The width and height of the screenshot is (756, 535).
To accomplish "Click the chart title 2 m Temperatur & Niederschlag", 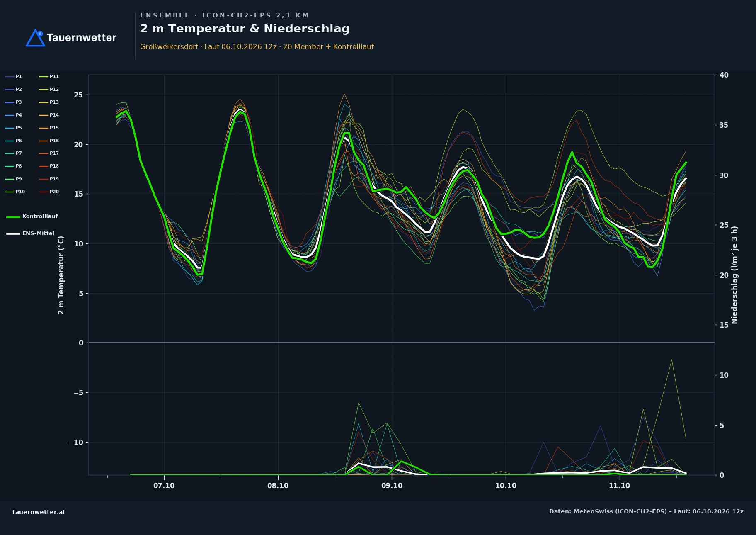I will pos(245,29).
